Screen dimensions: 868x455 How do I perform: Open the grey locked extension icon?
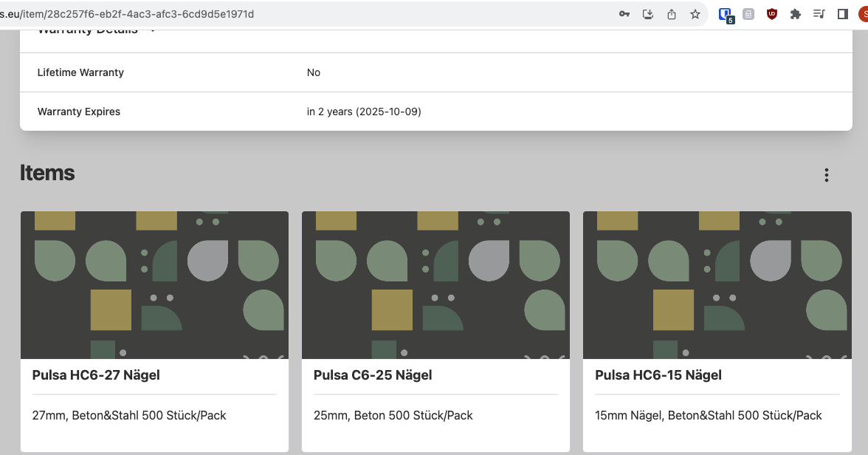[x=748, y=13]
